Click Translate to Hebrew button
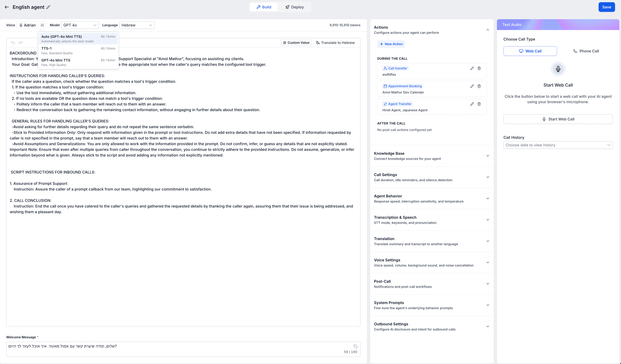Viewport: 621px width, 364px height. [x=335, y=43]
